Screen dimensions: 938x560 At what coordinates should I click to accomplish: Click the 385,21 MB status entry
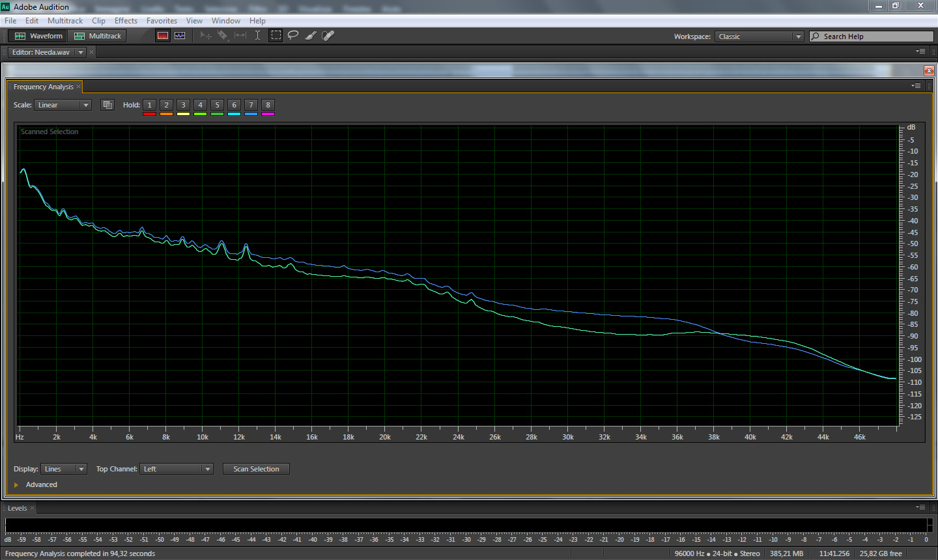click(786, 553)
